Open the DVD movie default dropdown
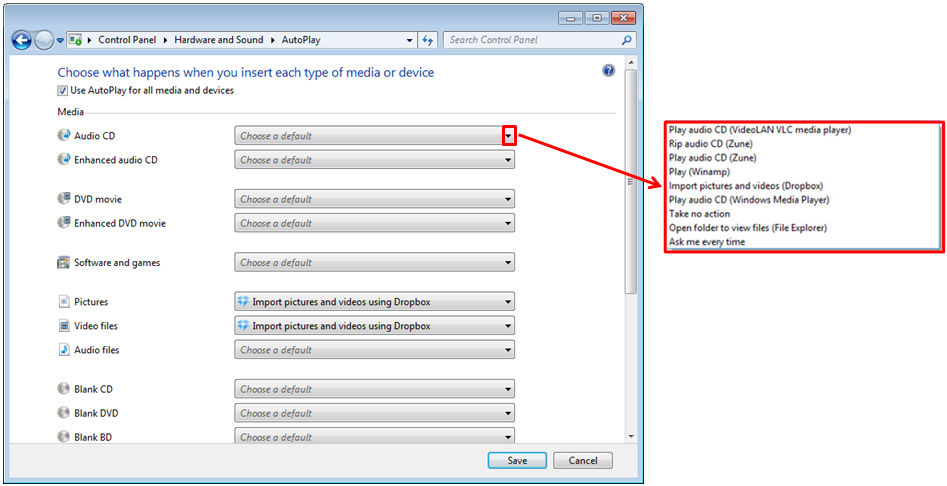 point(374,199)
